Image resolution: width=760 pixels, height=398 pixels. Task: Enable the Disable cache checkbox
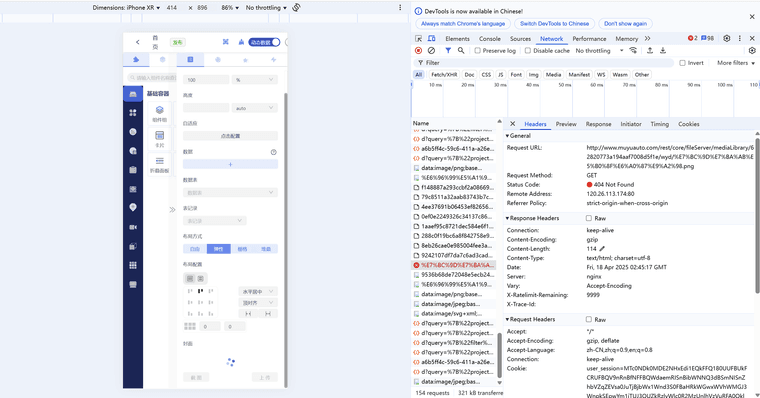(528, 50)
